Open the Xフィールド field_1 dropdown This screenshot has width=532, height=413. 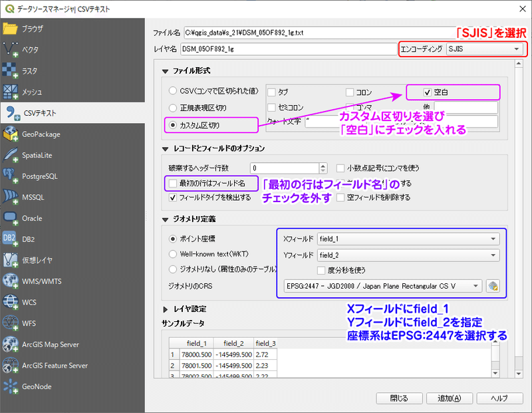coord(408,239)
